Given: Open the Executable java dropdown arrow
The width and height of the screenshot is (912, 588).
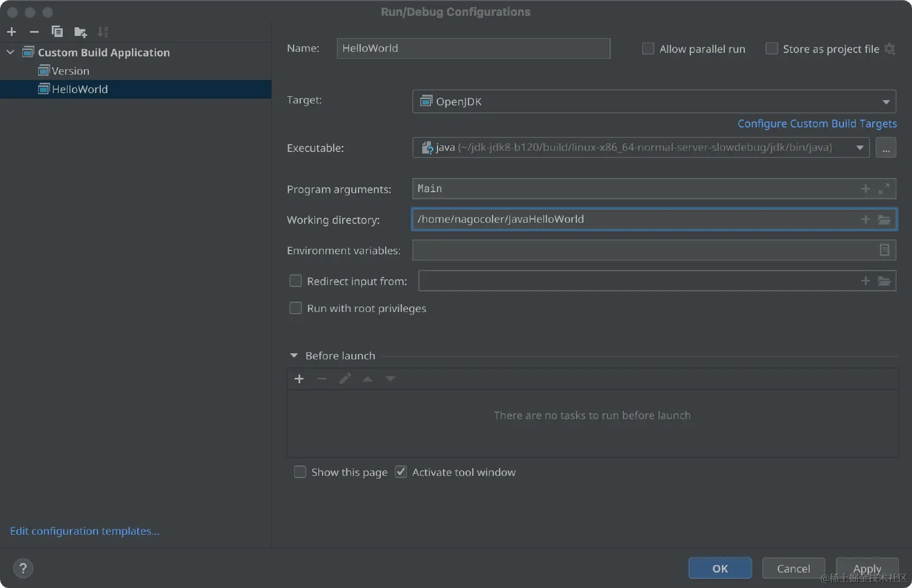Looking at the screenshot, I should pyautogui.click(x=860, y=148).
